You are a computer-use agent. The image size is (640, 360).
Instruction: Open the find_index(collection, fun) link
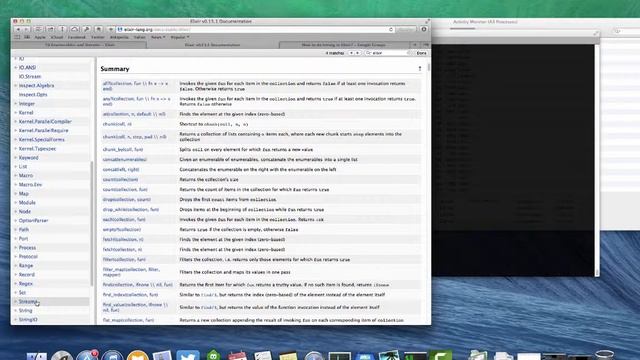[130, 294]
